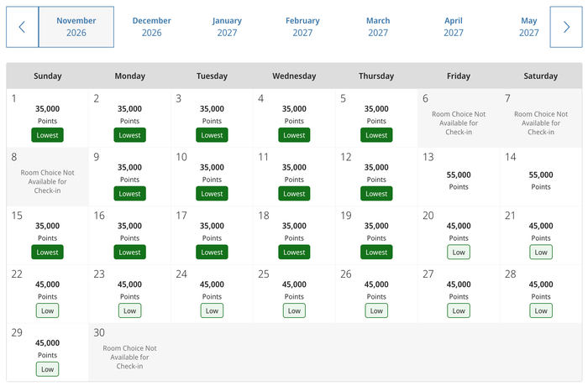588x386 pixels.
Task: Choose March 2027 month tab
Action: point(378,27)
